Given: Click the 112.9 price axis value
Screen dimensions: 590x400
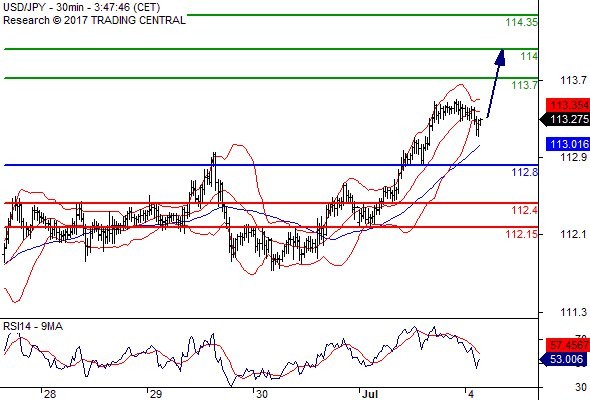Looking at the screenshot, I should [573, 157].
